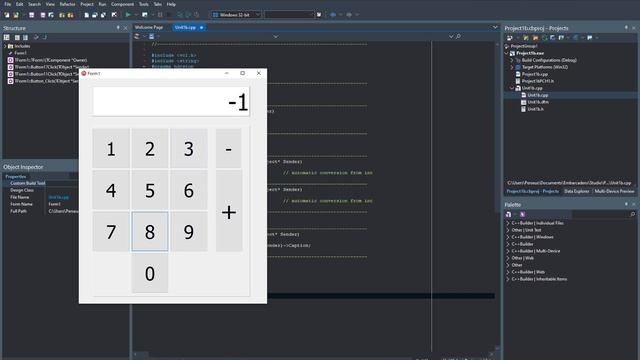The width and height of the screenshot is (640, 360).
Task: Click the plus button in Form1
Action: pyautogui.click(x=229, y=211)
